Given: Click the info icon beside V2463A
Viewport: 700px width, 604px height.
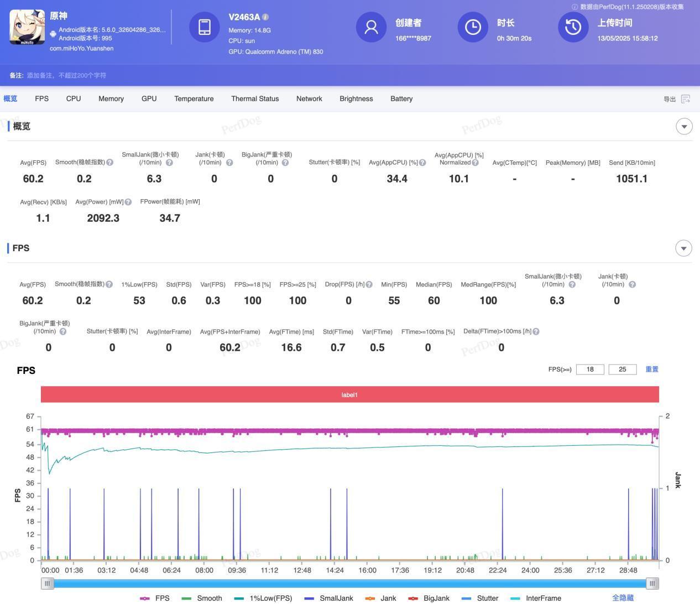Looking at the screenshot, I should [x=265, y=17].
